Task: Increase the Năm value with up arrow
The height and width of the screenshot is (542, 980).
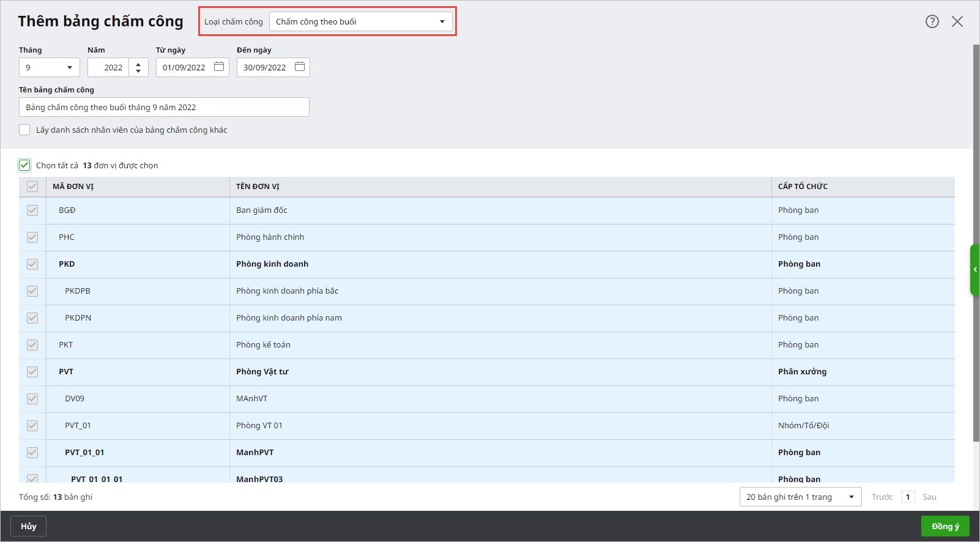Action: click(x=138, y=63)
